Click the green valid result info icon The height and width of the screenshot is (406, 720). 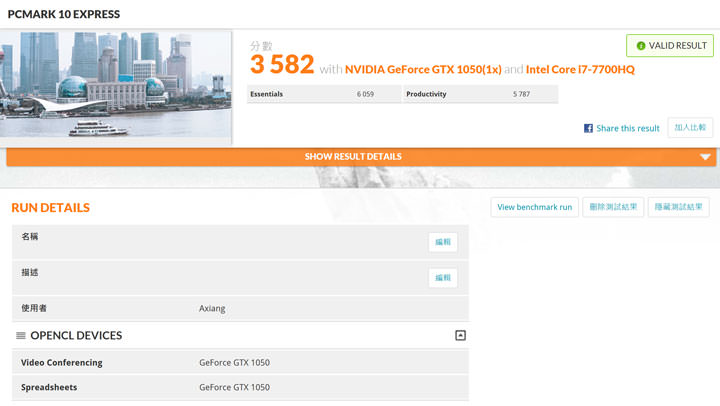tap(641, 46)
